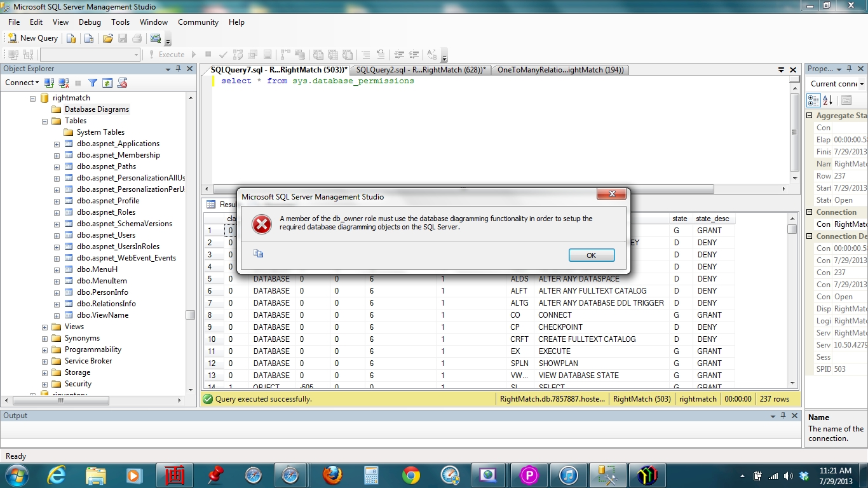Open the Object Explorer filter settings
This screenshot has width=868, height=488.
pos(92,83)
